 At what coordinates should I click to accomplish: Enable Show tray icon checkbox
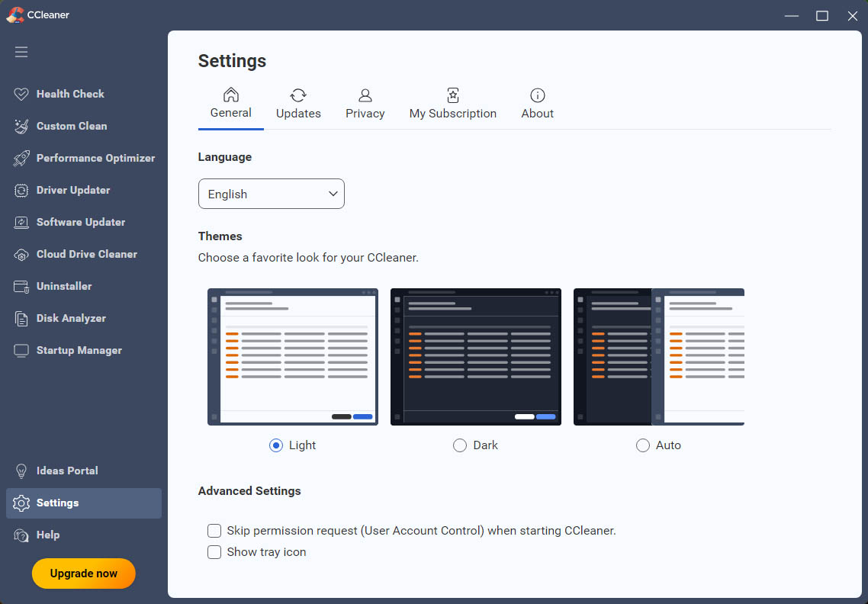click(x=214, y=552)
